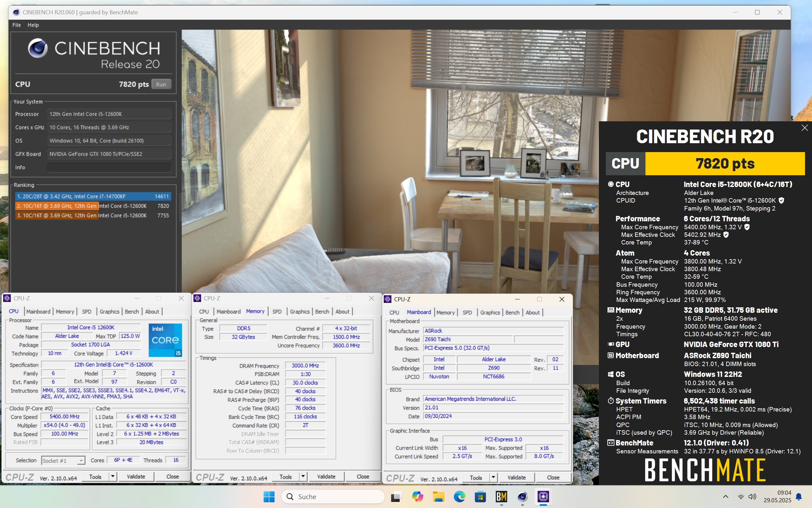Close the BenchMate result overlay
This screenshot has height=508, width=812.
point(804,128)
